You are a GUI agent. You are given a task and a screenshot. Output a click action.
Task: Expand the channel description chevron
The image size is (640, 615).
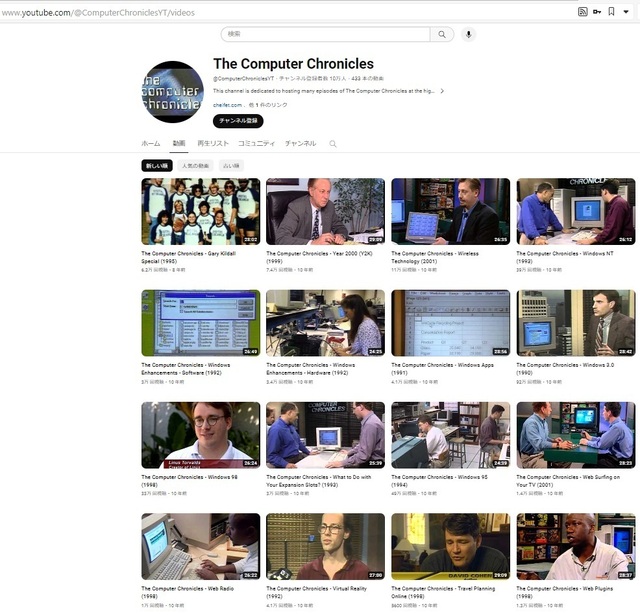pos(442,91)
